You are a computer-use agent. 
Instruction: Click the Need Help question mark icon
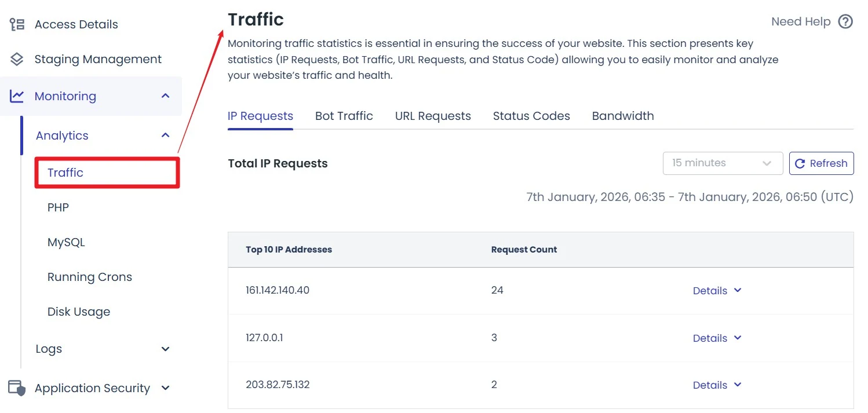point(846,22)
